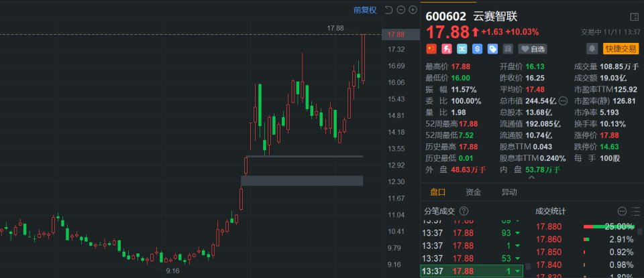
Task: Reset chart view with the undo arrow
Action: (388, 10)
